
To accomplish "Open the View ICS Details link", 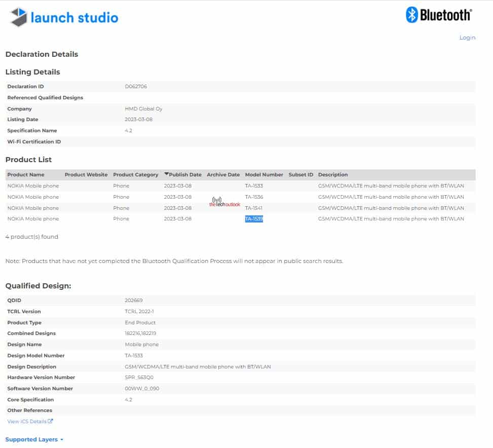I will coord(27,421).
